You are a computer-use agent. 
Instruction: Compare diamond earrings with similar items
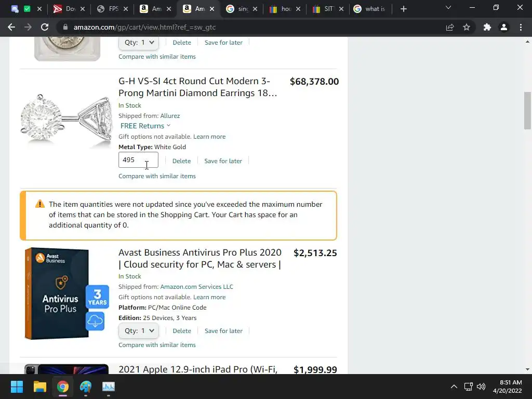[157, 176]
